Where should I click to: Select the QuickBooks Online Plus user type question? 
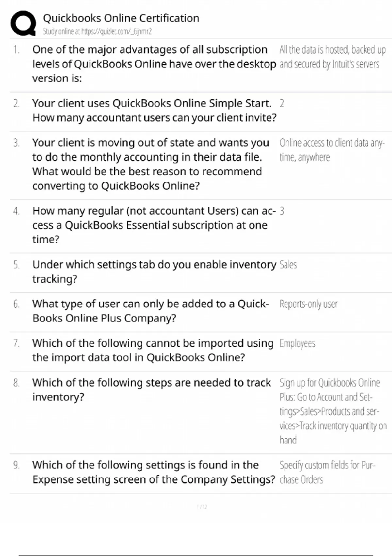[150, 311]
